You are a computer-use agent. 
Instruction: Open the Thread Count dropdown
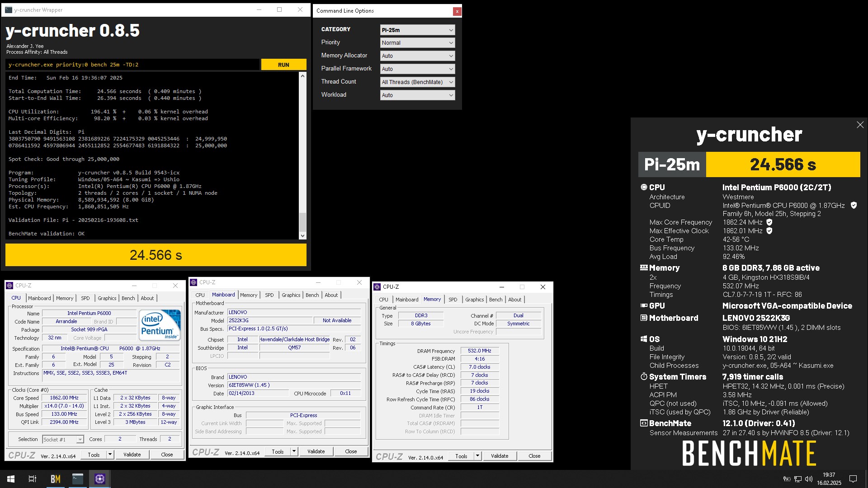point(417,82)
